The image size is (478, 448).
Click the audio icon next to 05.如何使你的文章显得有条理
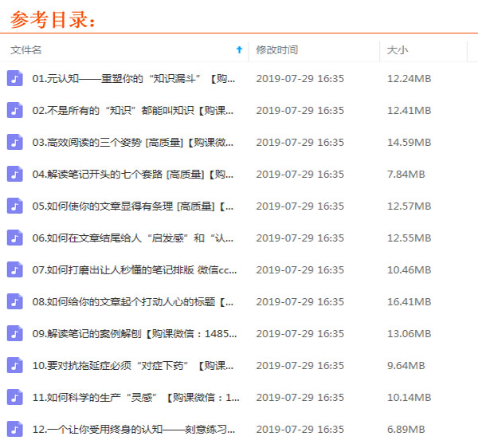[x=14, y=206]
